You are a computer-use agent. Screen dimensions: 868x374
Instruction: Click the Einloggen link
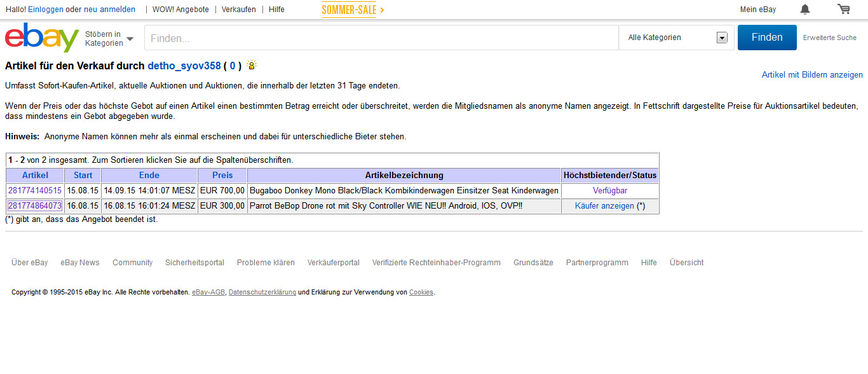[x=46, y=10]
